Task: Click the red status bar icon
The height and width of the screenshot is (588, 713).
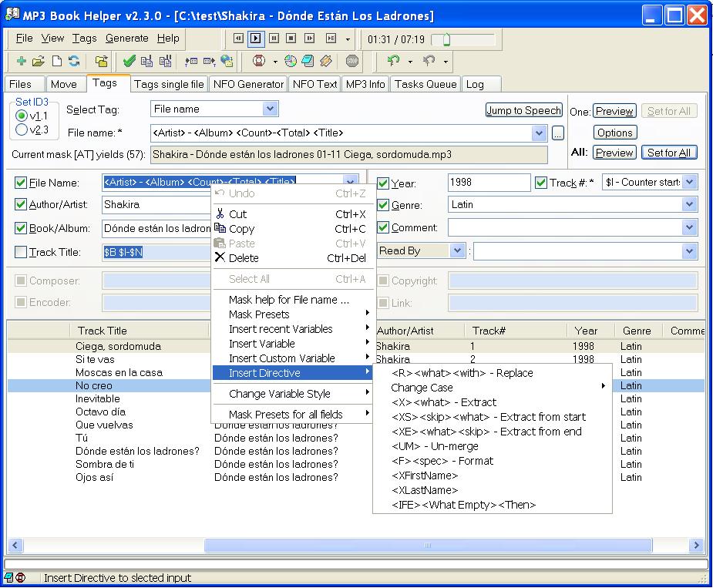Action: tap(21, 577)
